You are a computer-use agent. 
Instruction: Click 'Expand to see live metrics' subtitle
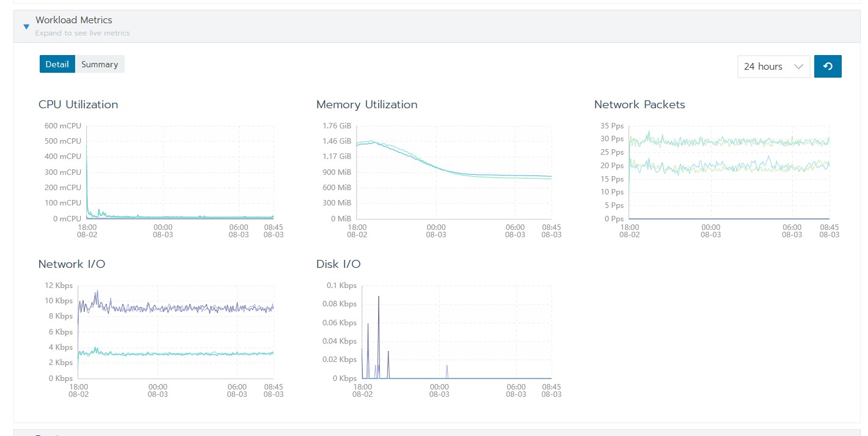coord(82,33)
